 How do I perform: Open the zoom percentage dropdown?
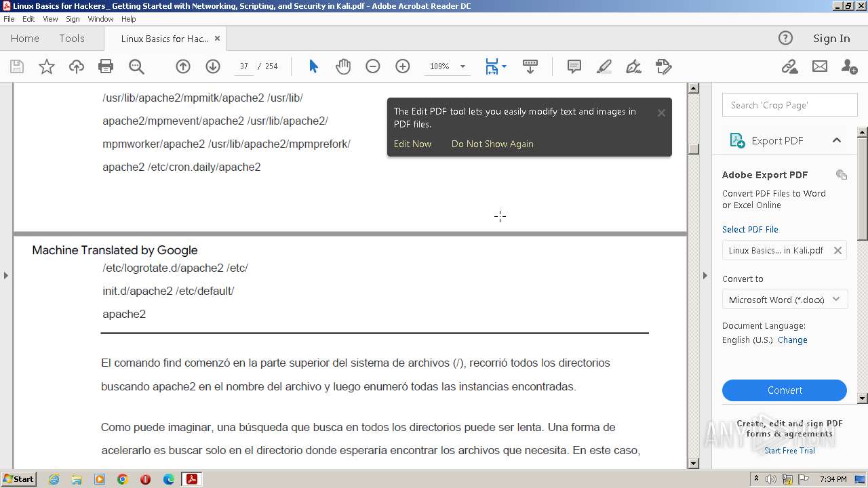(463, 66)
